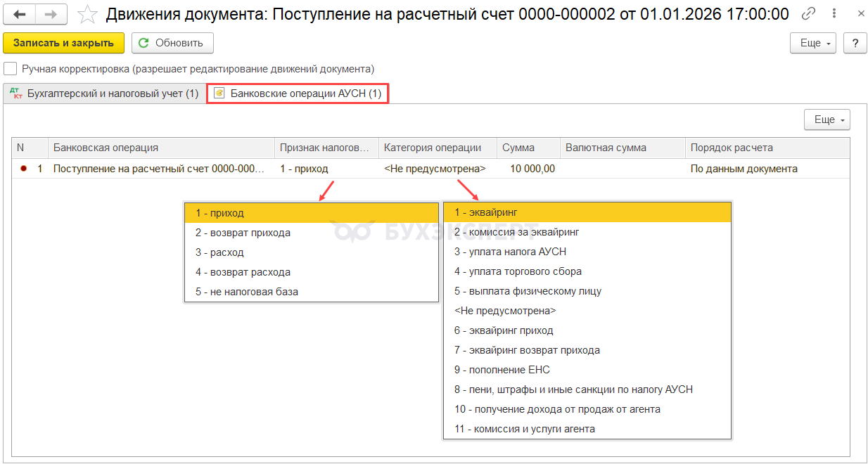The width and height of the screenshot is (868, 464).
Task: Click the forward navigation arrow
Action: pyautogui.click(x=51, y=14)
